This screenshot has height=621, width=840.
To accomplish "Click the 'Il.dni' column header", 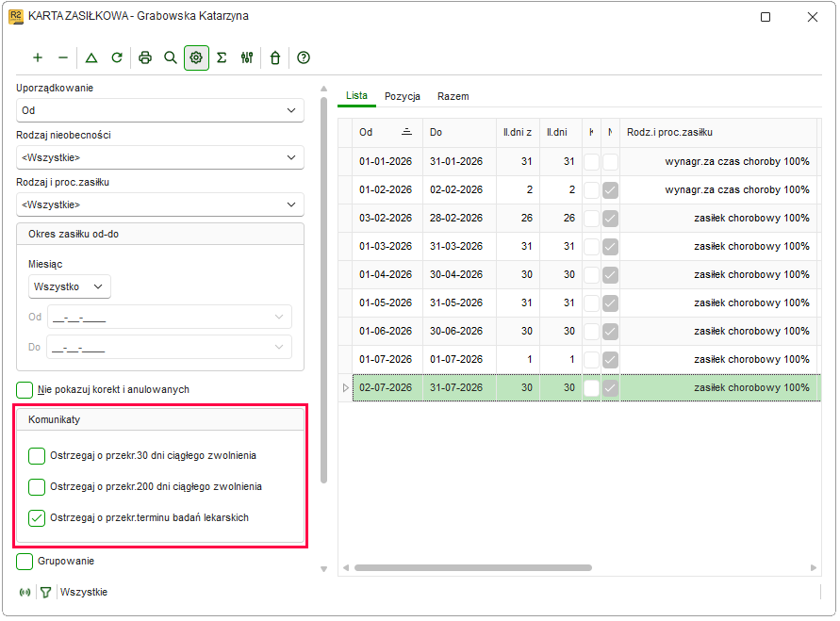I will coord(561,132).
